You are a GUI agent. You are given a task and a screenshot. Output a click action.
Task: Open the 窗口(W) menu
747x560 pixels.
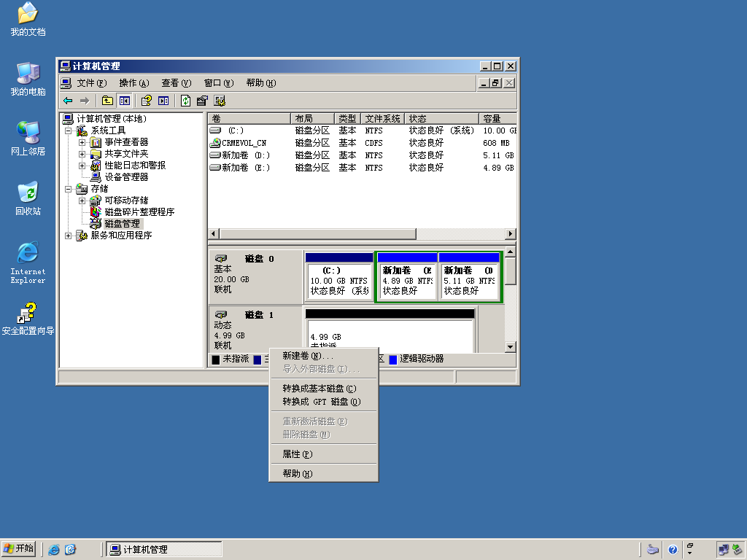(x=219, y=83)
